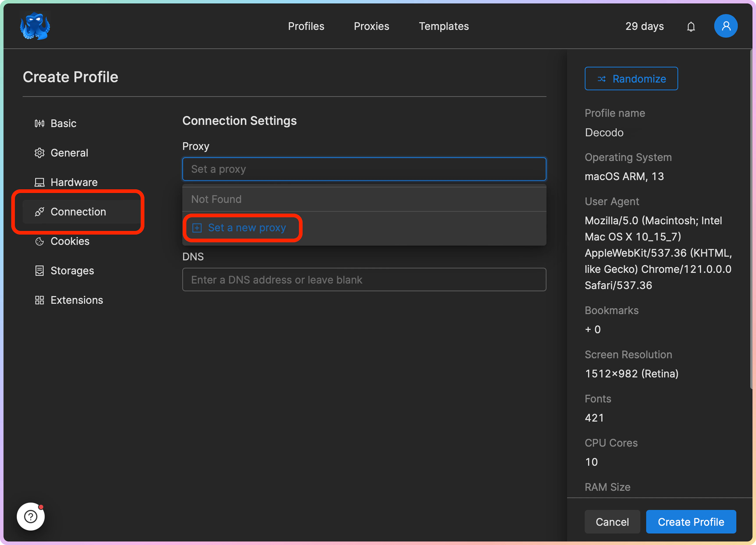Screen dimensions: 756x545
Task: Click the Basic sliders icon
Action: point(39,123)
